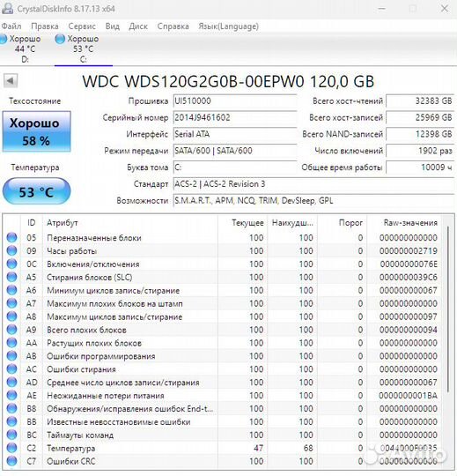Open the Диск menu

click(138, 26)
